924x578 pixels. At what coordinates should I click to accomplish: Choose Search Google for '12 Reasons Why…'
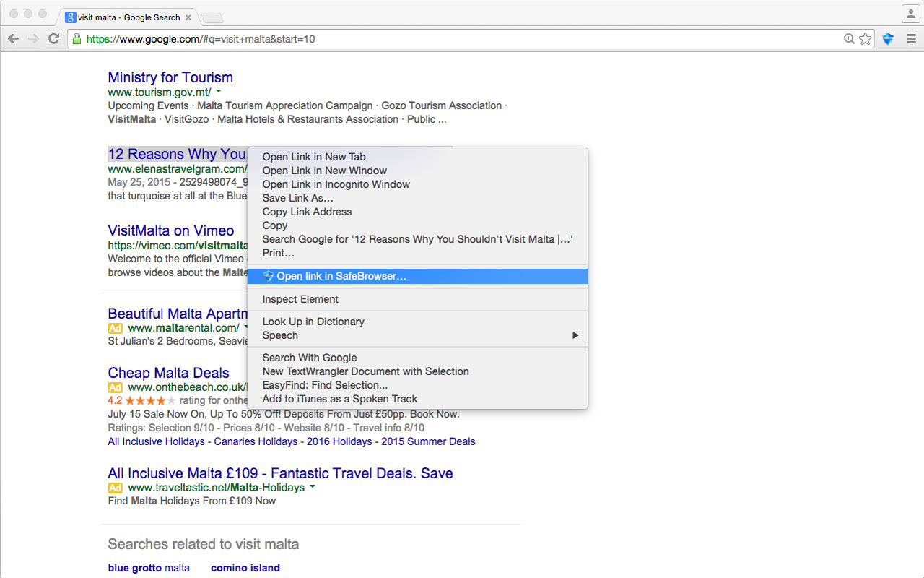(x=417, y=239)
